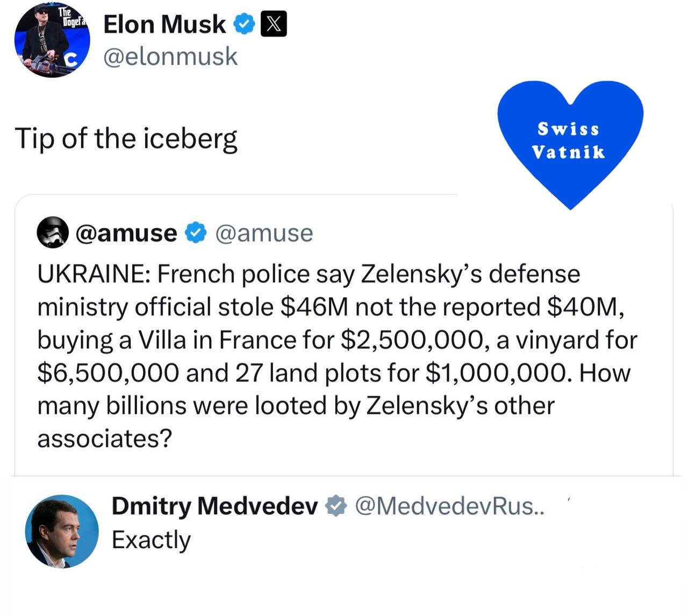Click the "Tip of the iceberg" text
This screenshot has height=616, width=688.
126,139
